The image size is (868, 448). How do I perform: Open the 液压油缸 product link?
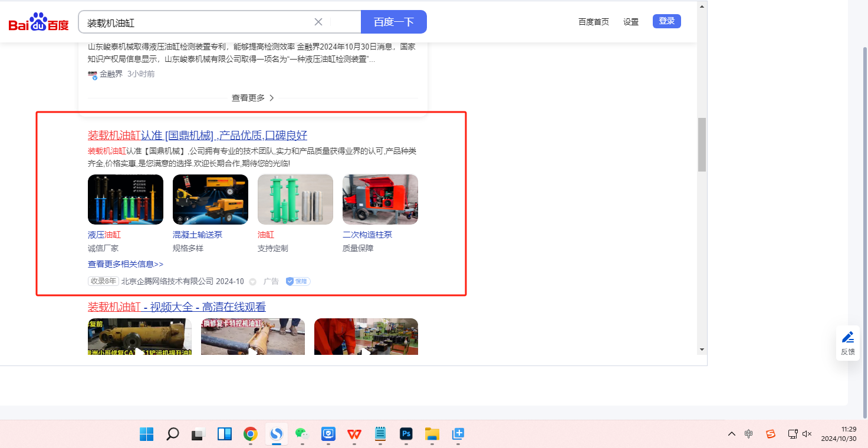click(104, 235)
